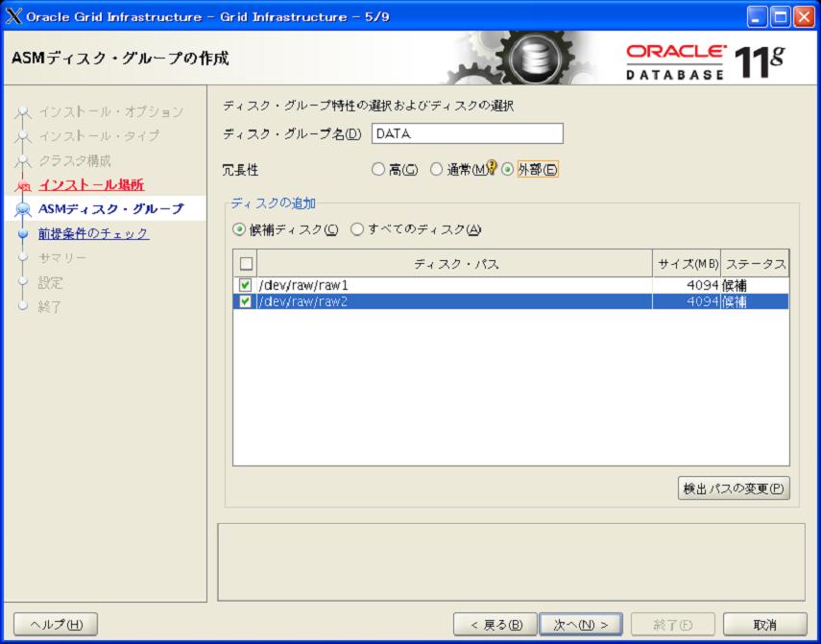Click the X11 icon in title bar
This screenshot has width=821, height=644.
(x=13, y=16)
